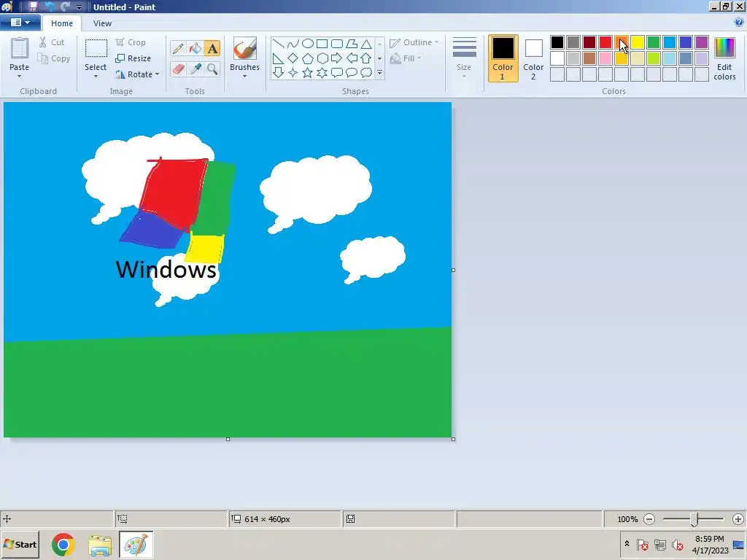Choose the Triangle shape

(x=366, y=44)
